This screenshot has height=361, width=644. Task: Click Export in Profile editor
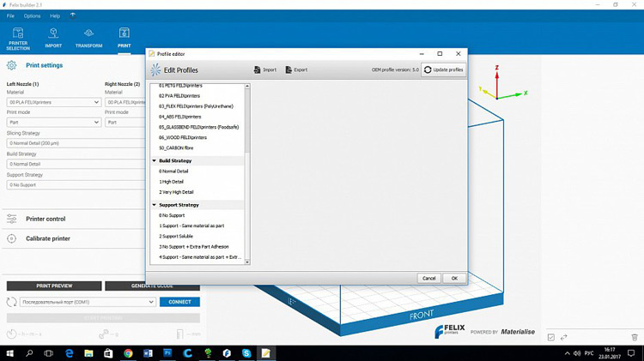click(296, 69)
